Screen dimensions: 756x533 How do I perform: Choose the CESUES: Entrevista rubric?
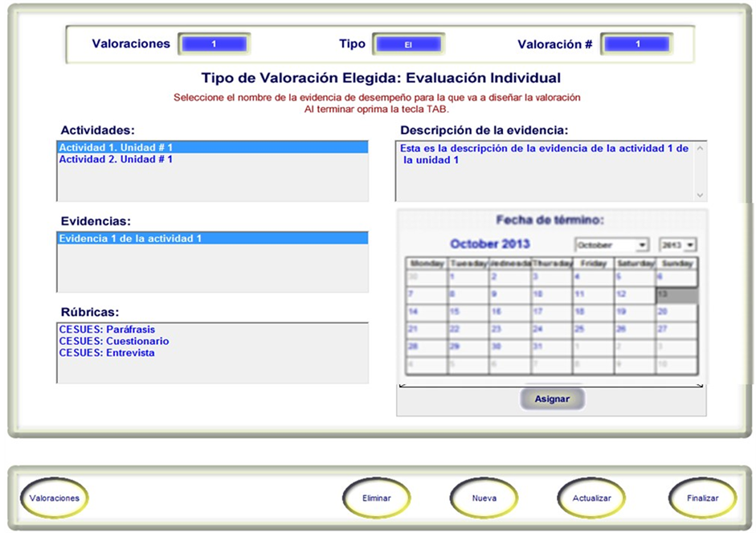click(x=107, y=352)
